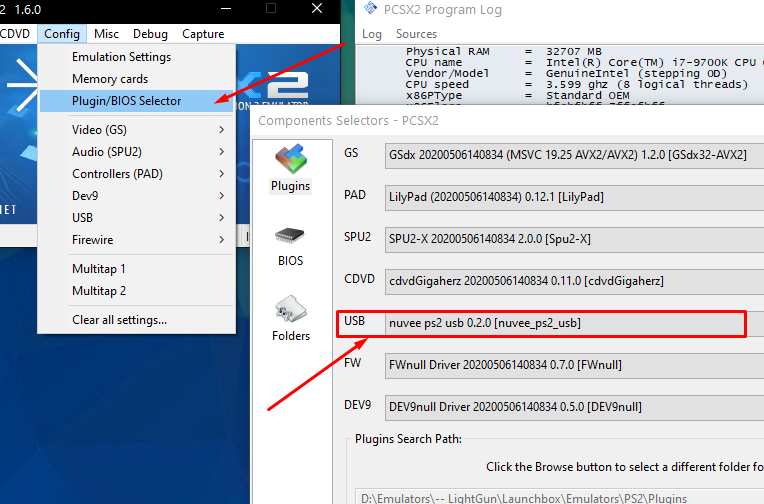Viewport: 764px width, 504px height.
Task: Open the BIOS page in Components Selectors
Action: point(290,247)
